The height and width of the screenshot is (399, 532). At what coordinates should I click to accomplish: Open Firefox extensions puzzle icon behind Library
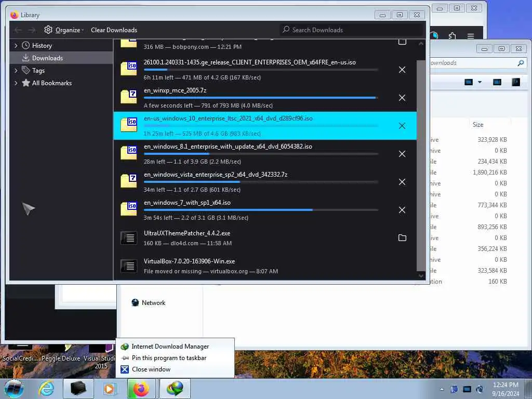[453, 36]
